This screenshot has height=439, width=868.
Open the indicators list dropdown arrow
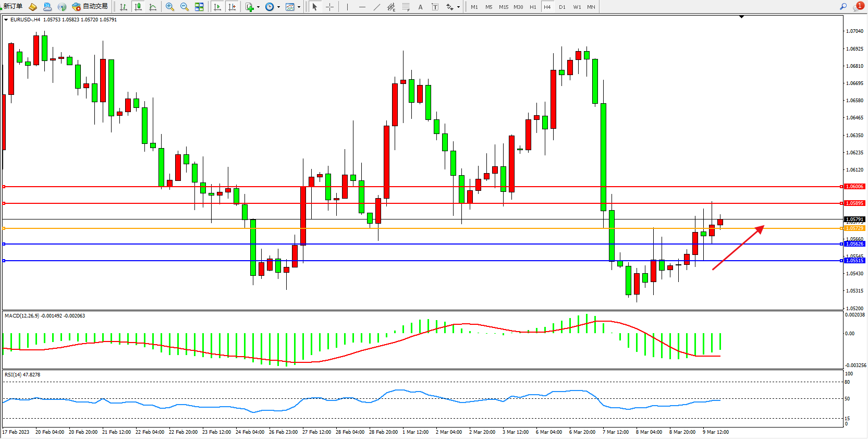coord(258,7)
